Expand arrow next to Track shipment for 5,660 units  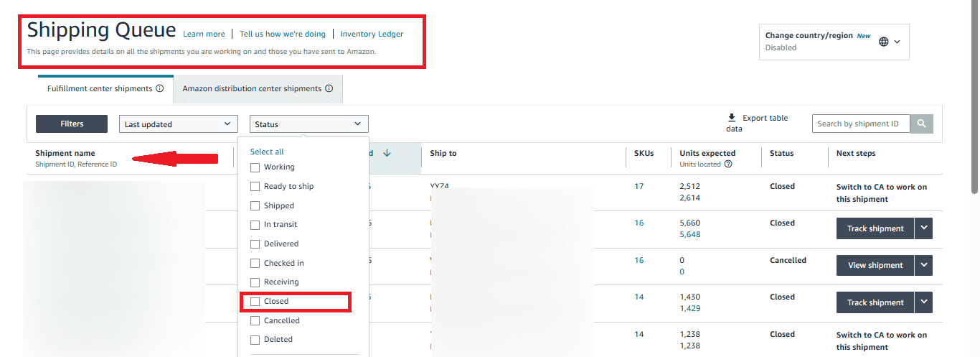point(924,228)
